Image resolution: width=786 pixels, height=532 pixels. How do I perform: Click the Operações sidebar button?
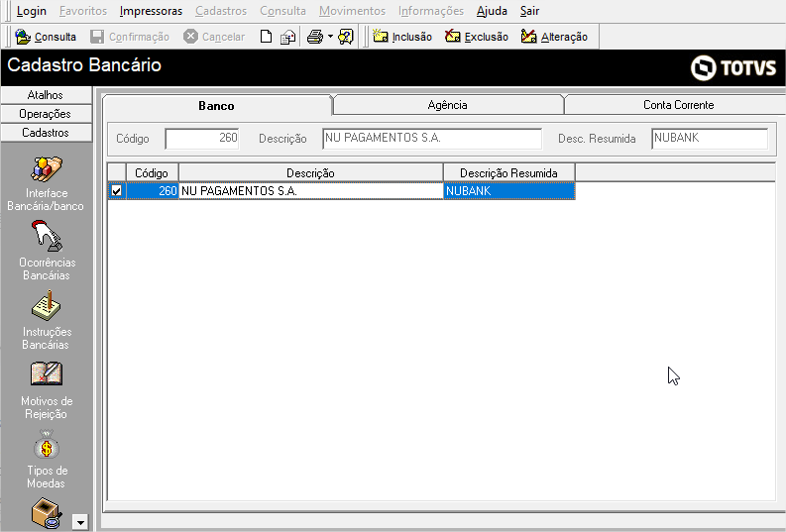(46, 114)
